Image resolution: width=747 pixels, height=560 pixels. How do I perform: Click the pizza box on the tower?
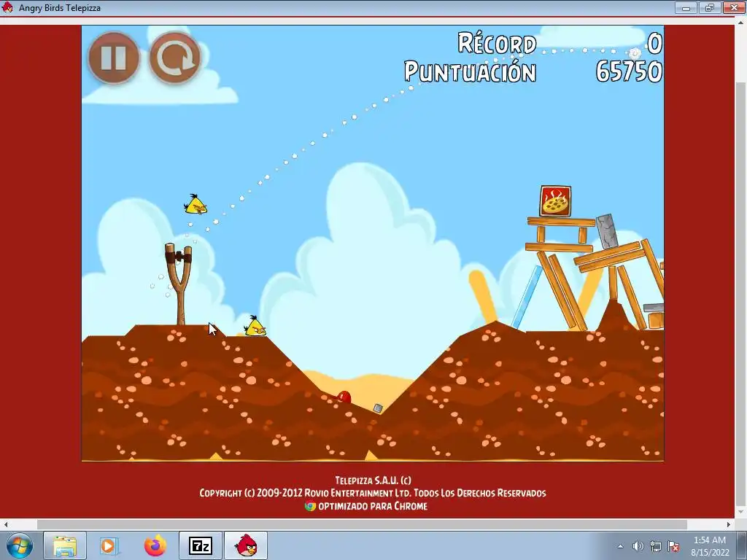[555, 201]
